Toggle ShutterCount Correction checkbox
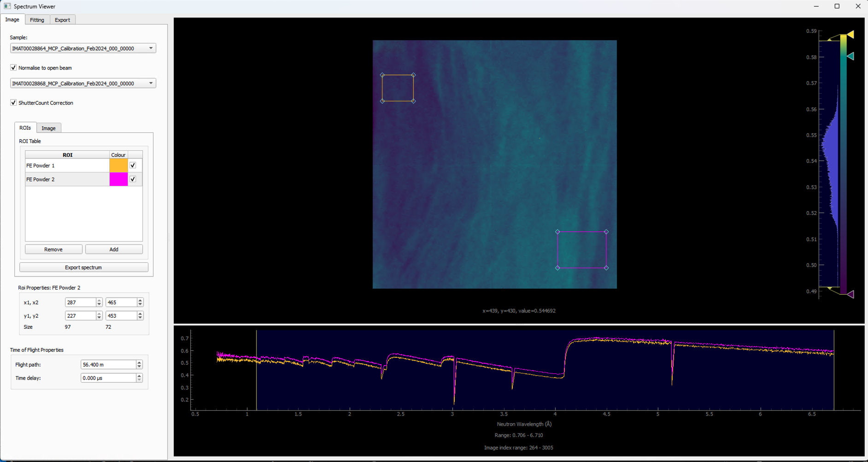 tap(13, 103)
